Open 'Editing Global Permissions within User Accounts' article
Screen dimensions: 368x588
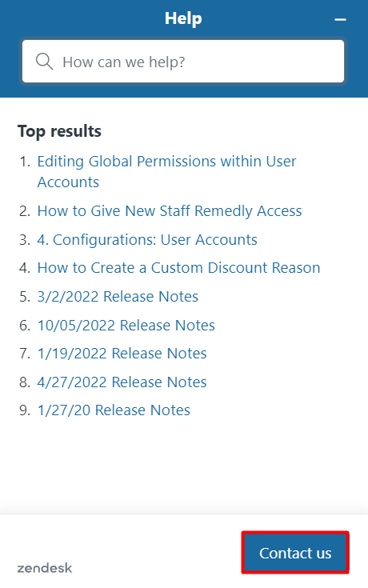tap(166, 172)
